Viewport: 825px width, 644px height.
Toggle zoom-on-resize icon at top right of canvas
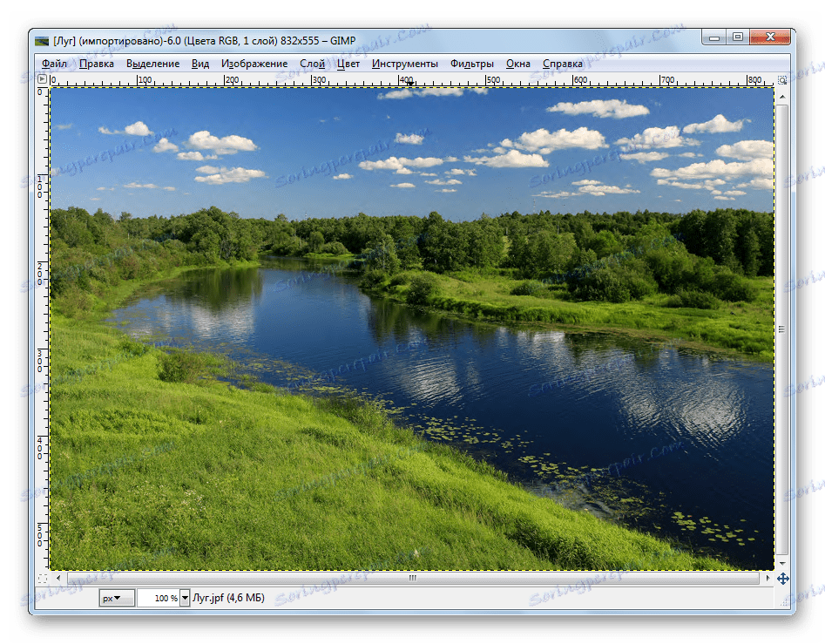tap(782, 80)
